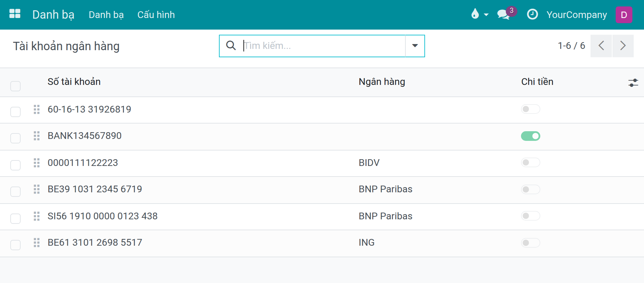This screenshot has width=644, height=283.
Task: Sort by Chi tiền column header
Action: point(537,82)
